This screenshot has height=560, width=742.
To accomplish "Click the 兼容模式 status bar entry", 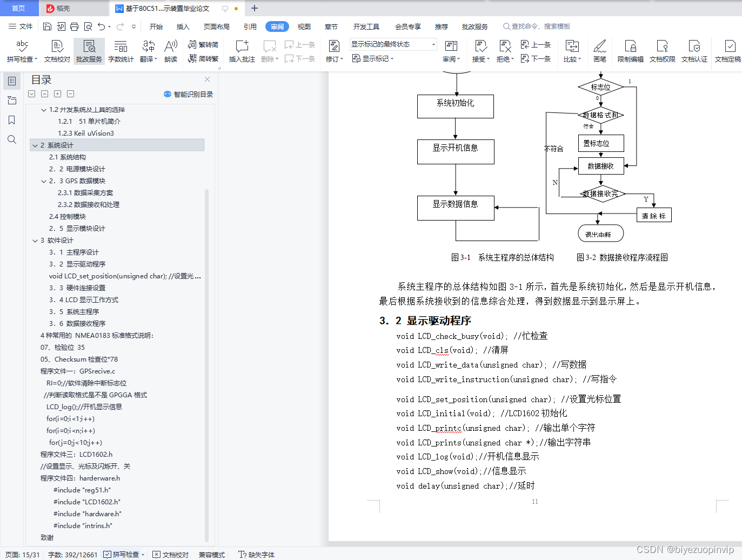I will 212,555.
